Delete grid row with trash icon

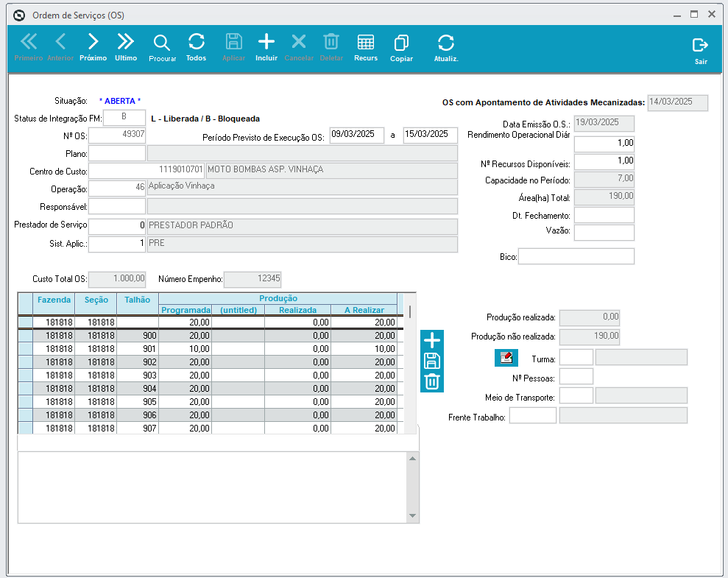[432, 381]
